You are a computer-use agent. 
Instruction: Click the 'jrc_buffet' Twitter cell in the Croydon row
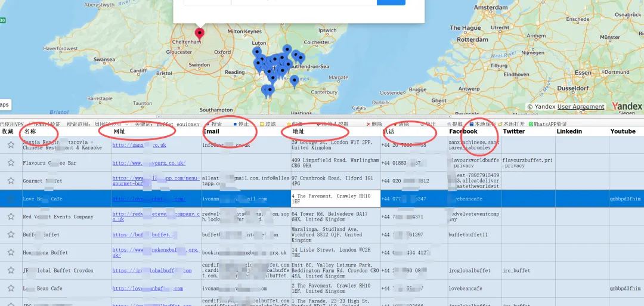click(x=528, y=270)
